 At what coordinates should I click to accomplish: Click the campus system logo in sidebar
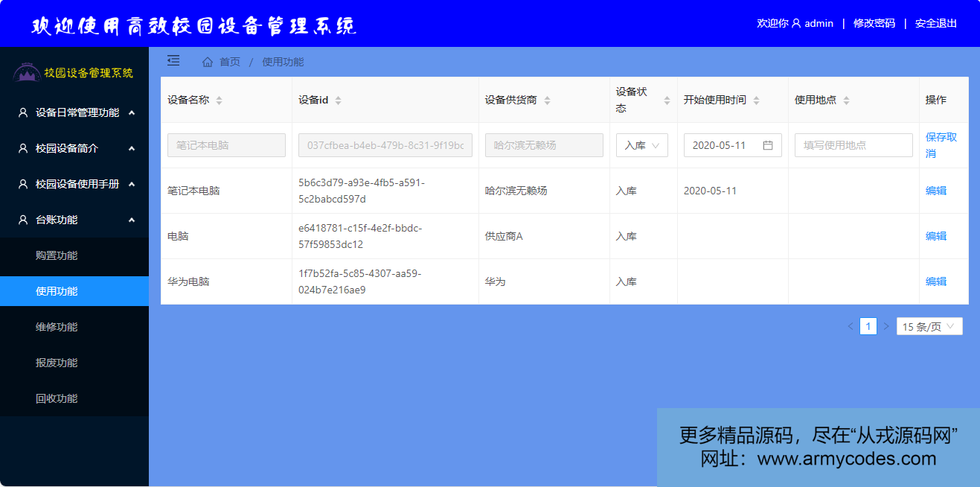click(27, 73)
